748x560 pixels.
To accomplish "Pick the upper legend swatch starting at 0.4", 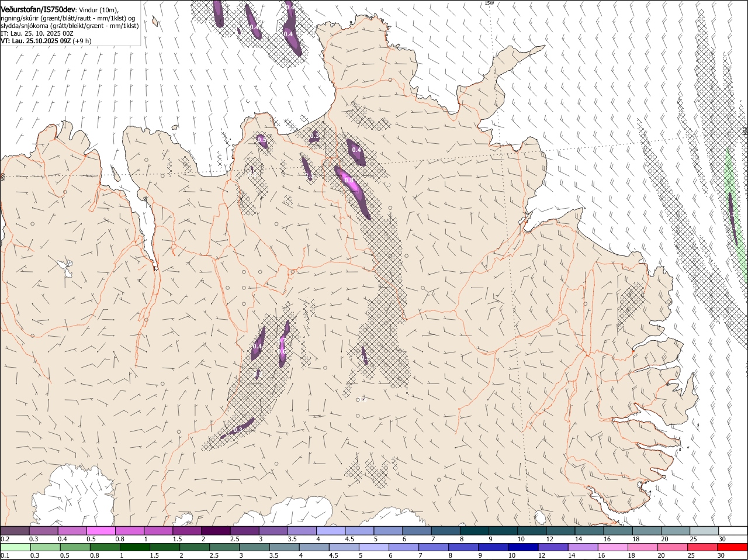I will click(x=72, y=530).
